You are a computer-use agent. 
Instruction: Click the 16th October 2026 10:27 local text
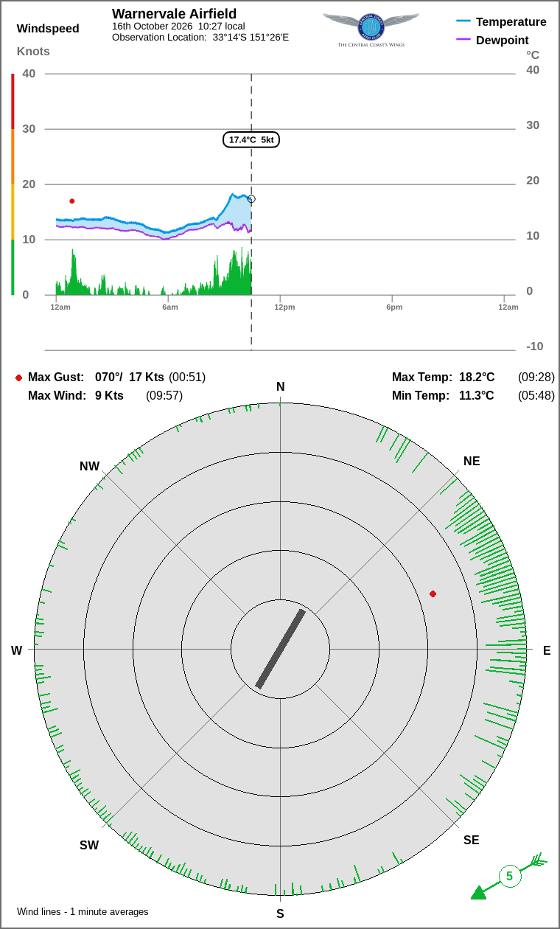tap(178, 27)
